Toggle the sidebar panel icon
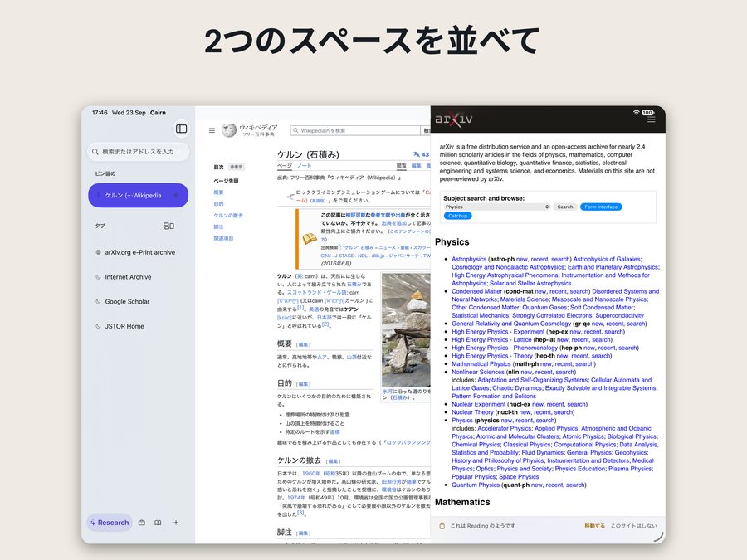The width and height of the screenshot is (747, 560). [181, 129]
